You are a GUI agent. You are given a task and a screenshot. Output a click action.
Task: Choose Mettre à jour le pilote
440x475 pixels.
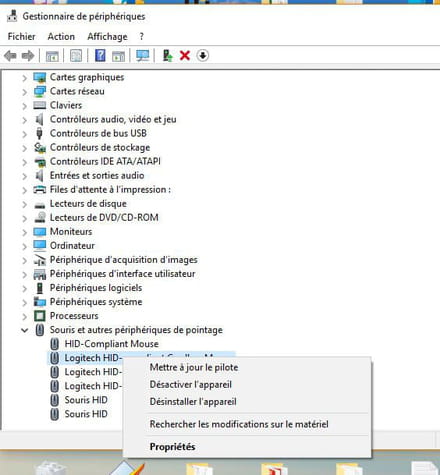[x=194, y=367]
